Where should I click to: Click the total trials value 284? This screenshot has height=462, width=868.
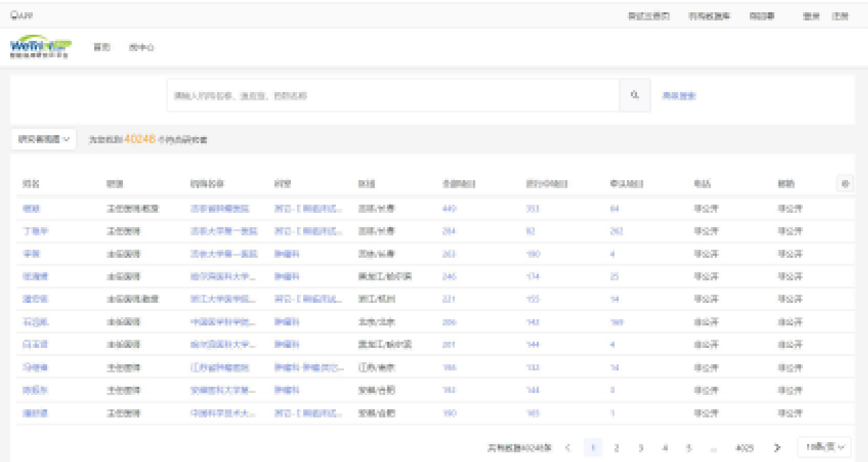pos(449,231)
